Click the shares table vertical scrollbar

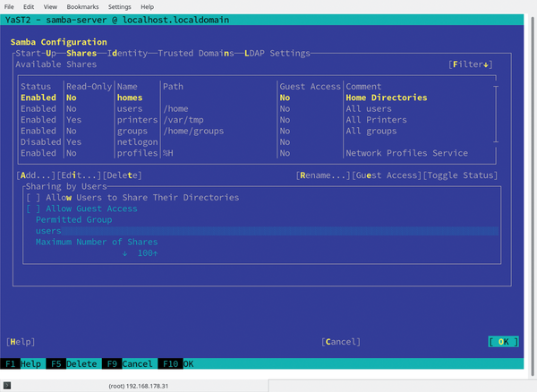[496, 114]
